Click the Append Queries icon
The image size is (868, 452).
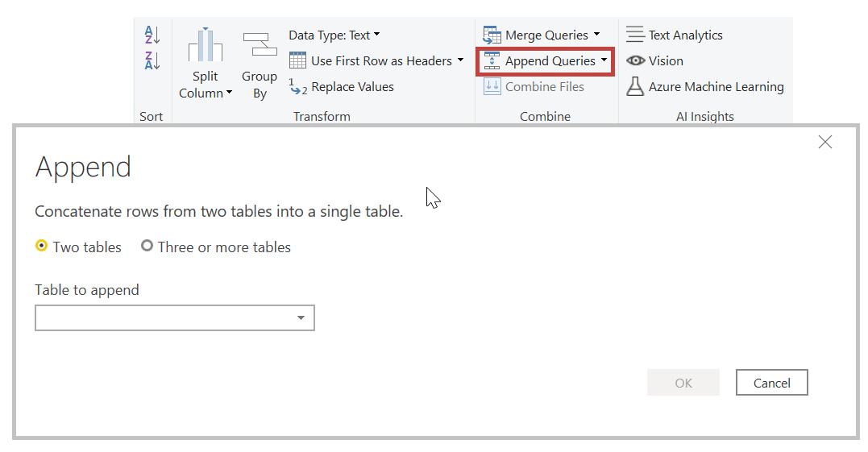tap(492, 61)
